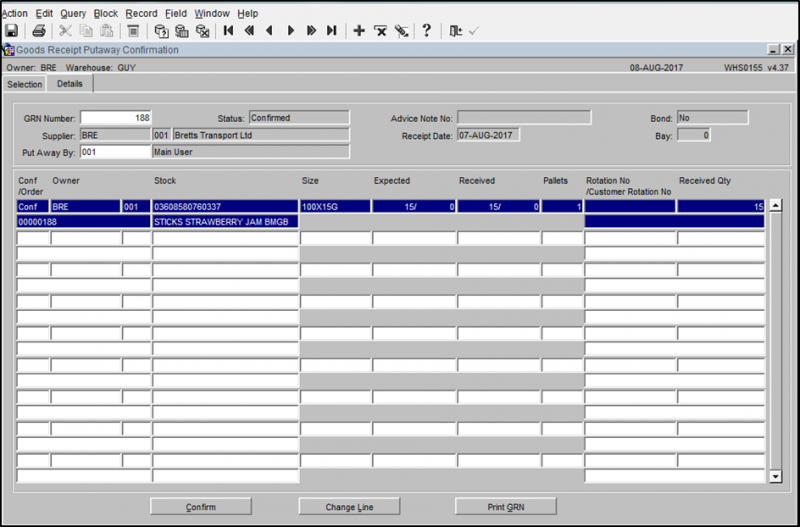The height and width of the screenshot is (527, 800).
Task: Go to the previous block of records
Action: pyautogui.click(x=249, y=31)
